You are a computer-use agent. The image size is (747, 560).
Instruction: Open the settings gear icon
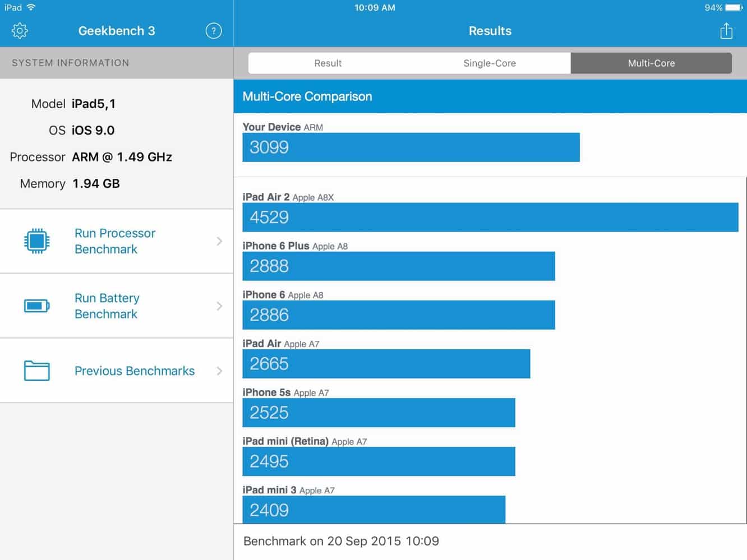click(x=20, y=31)
